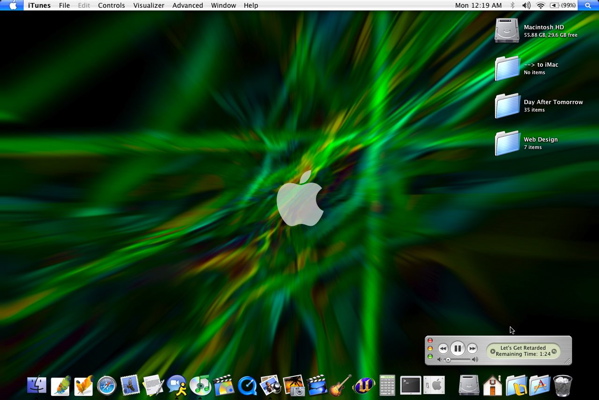Open Safari from the Dock
The height and width of the screenshot is (400, 599).
point(107,385)
